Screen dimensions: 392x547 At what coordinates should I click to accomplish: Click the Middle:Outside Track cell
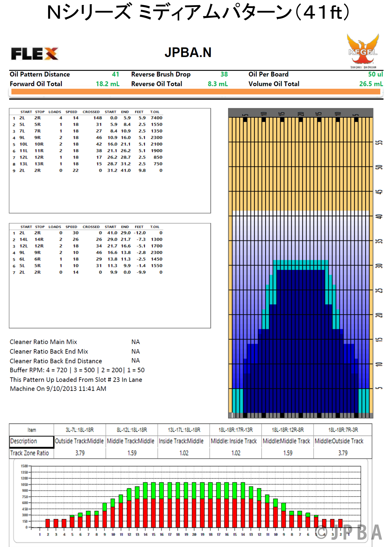339,441
